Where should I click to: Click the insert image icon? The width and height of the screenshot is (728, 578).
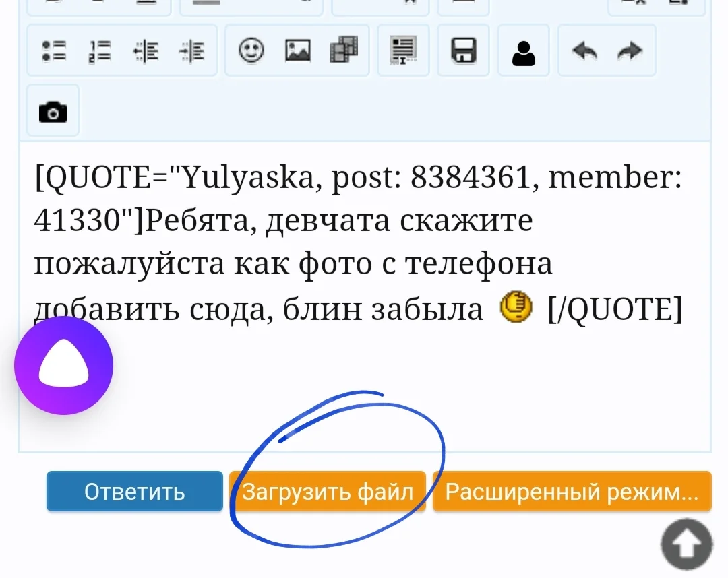pyautogui.click(x=297, y=50)
